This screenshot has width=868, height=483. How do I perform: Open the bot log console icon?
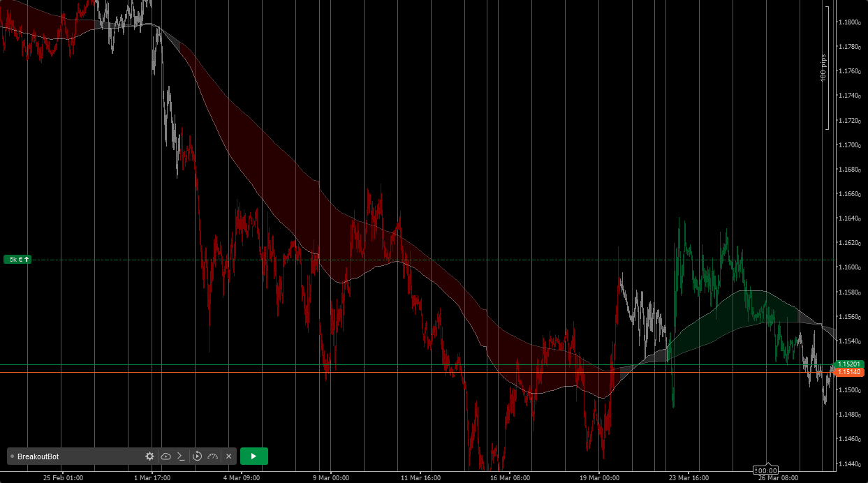click(x=181, y=456)
